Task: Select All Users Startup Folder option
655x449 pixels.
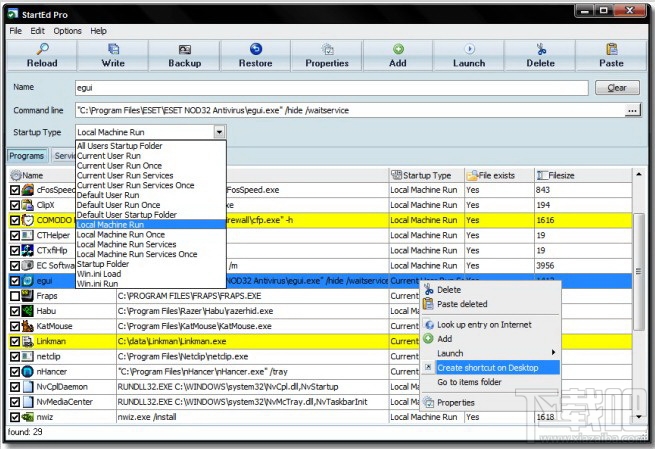Action: (151, 146)
